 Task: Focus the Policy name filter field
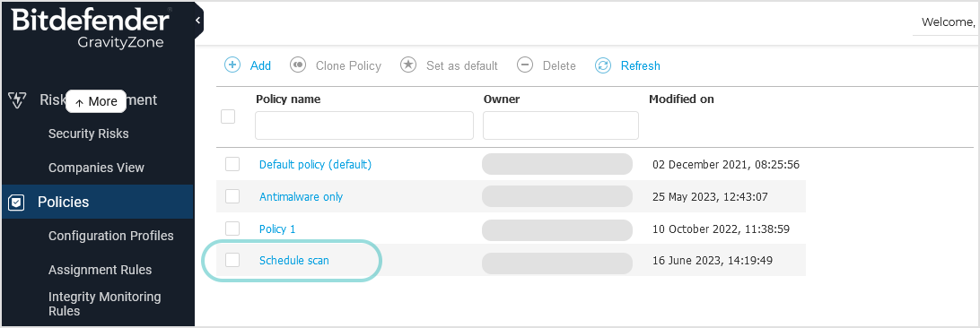click(x=364, y=125)
